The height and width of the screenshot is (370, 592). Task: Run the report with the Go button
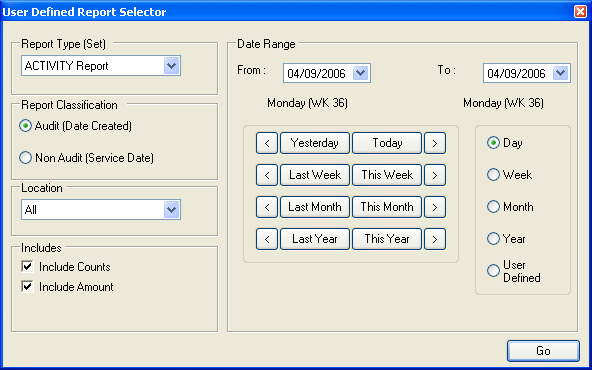(543, 351)
